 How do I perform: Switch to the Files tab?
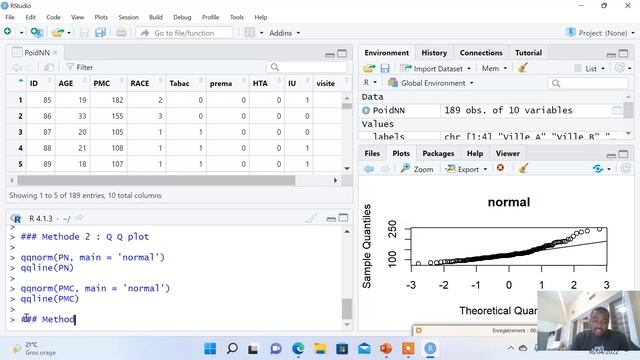click(x=372, y=153)
